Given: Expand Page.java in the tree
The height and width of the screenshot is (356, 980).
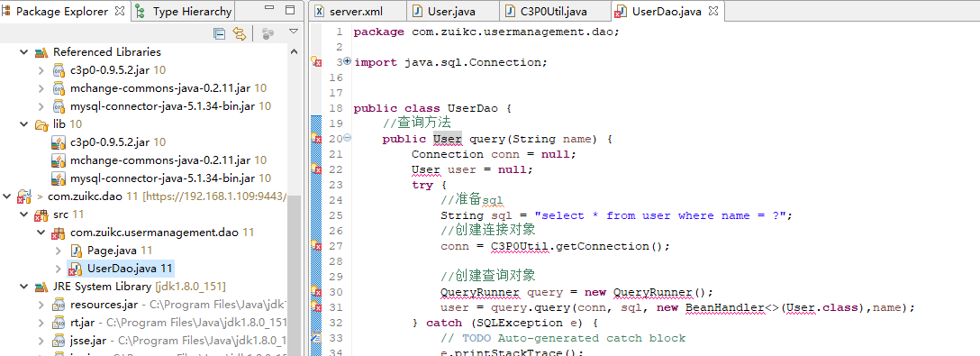Looking at the screenshot, I should (x=59, y=251).
